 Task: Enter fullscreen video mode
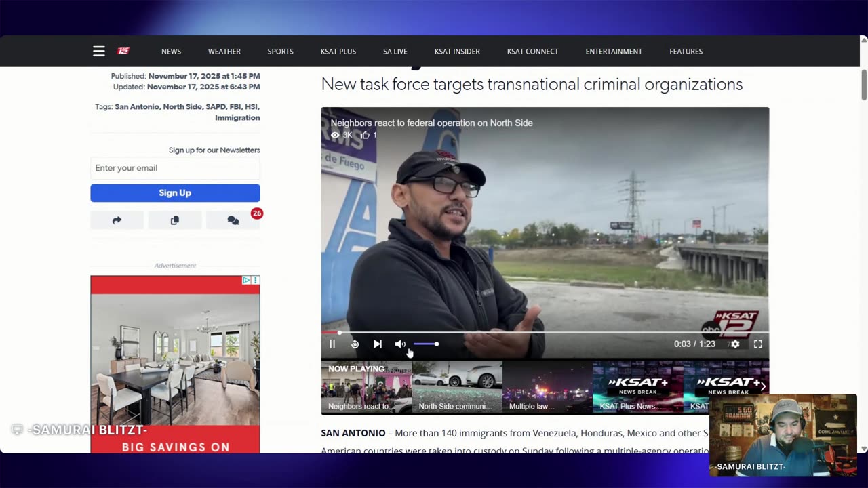(x=758, y=344)
